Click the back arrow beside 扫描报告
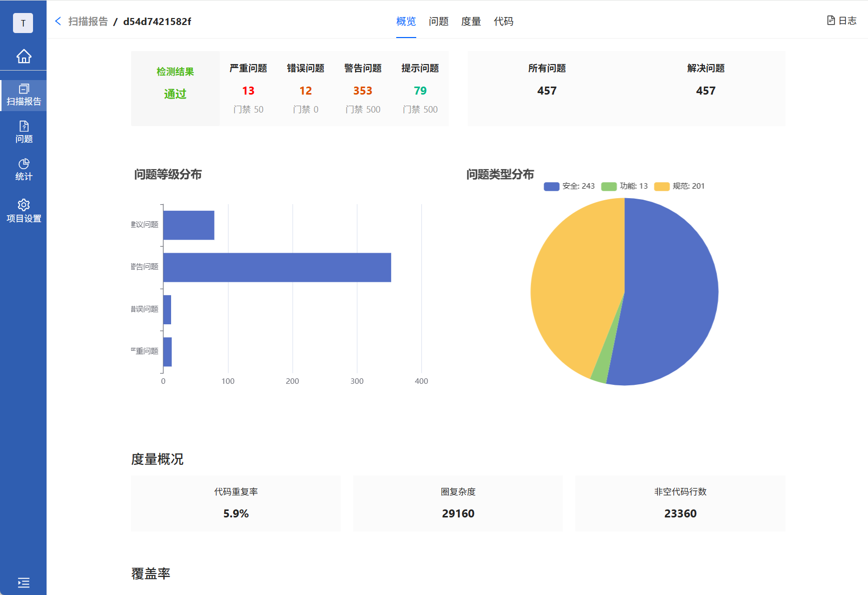868x595 pixels. click(x=58, y=21)
